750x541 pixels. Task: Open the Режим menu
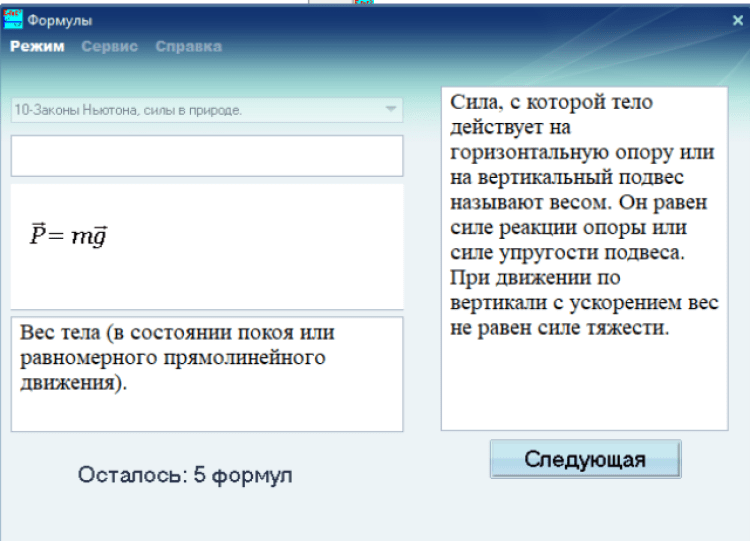pyautogui.click(x=37, y=46)
